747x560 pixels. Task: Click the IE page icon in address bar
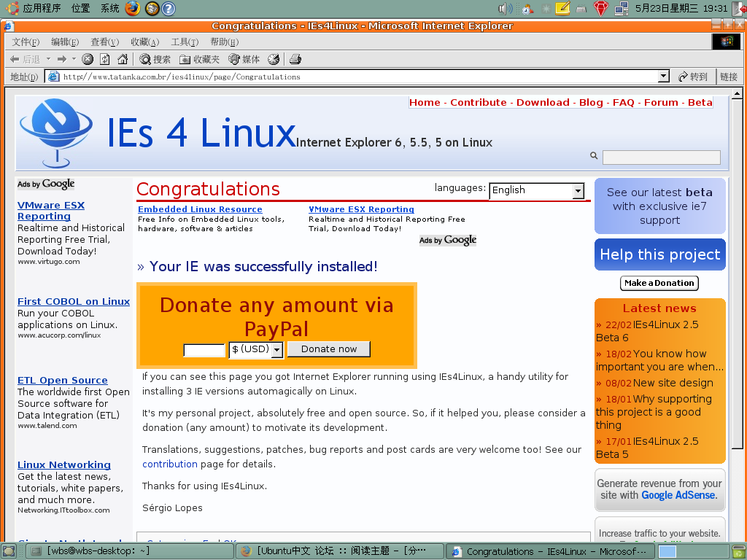(x=53, y=77)
